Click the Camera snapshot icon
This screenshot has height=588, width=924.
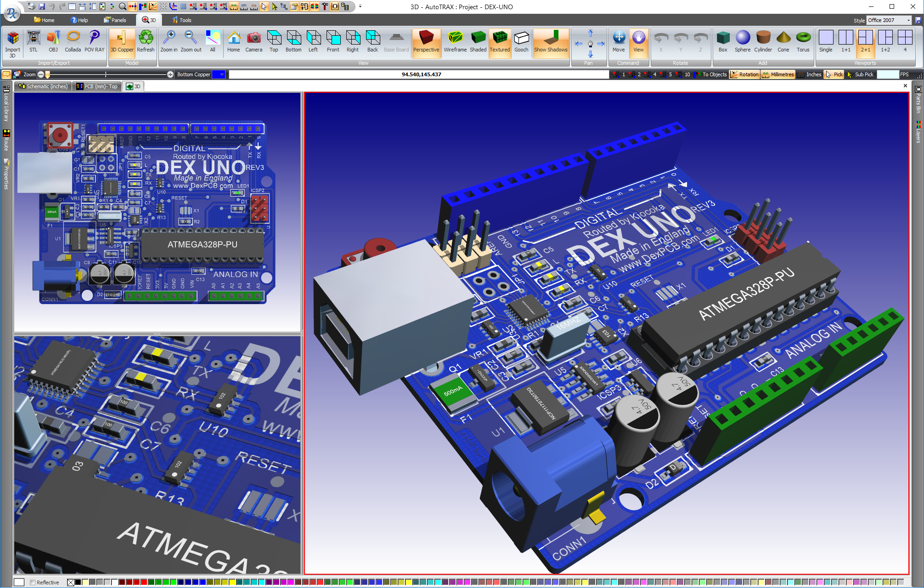pos(254,42)
